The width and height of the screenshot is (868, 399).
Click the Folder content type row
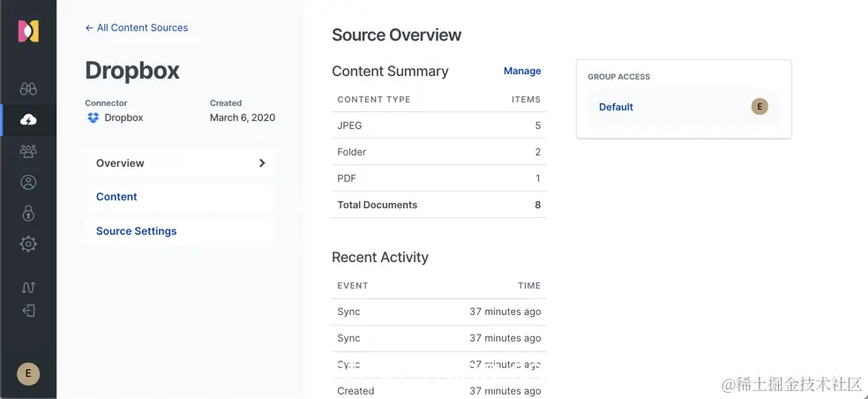[x=439, y=152]
